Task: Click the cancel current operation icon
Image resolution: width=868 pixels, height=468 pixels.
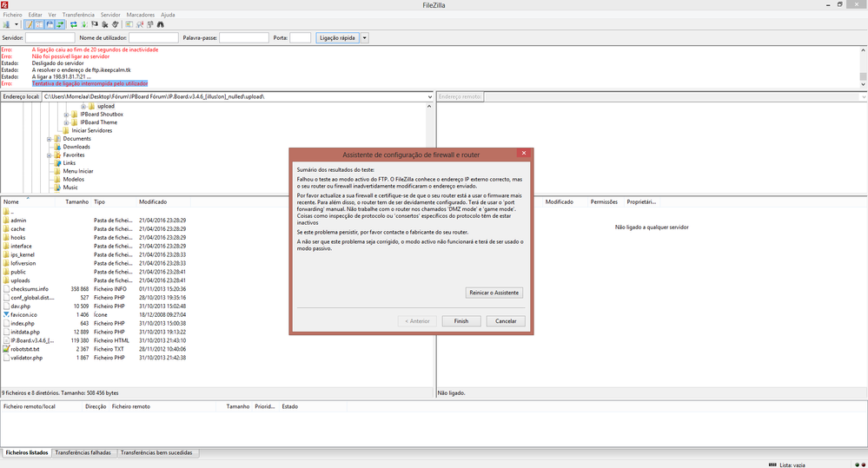Action: click(94, 24)
